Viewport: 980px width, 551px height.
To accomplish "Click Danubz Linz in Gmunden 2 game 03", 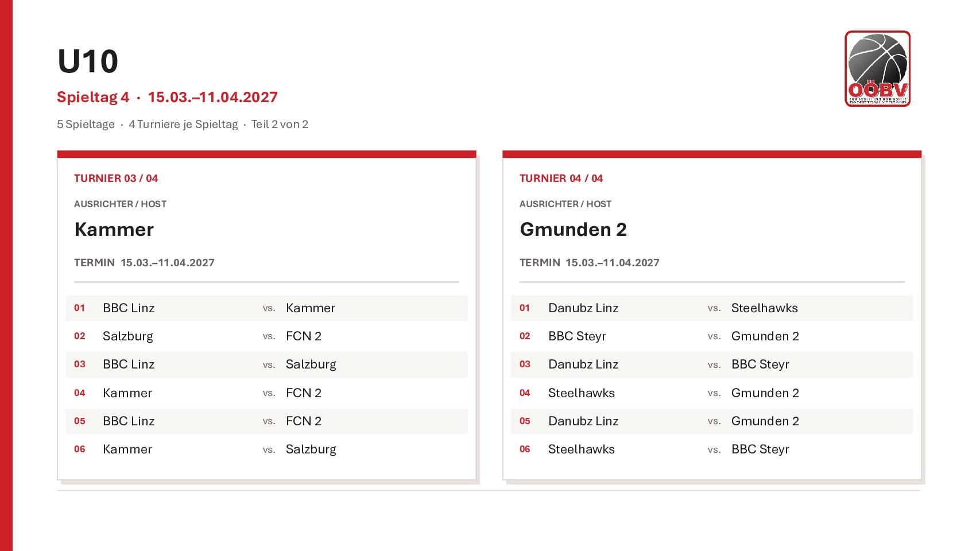I will tap(583, 364).
